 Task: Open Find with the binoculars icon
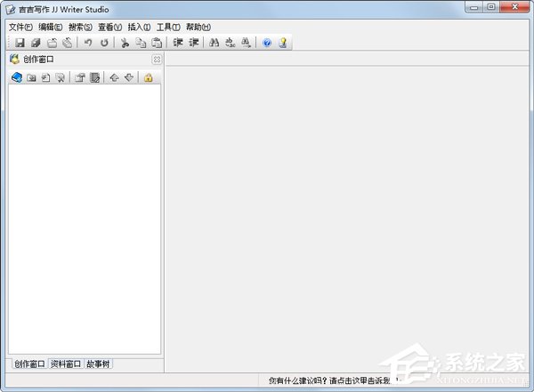coord(214,43)
